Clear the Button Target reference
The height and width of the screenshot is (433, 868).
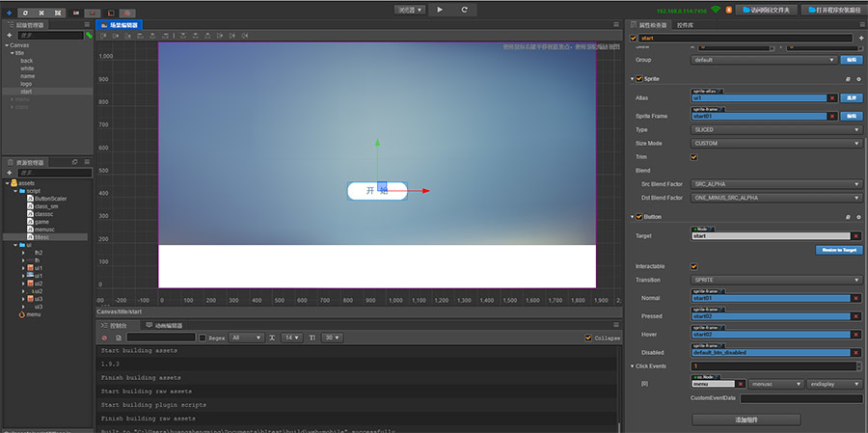pyautogui.click(x=856, y=236)
